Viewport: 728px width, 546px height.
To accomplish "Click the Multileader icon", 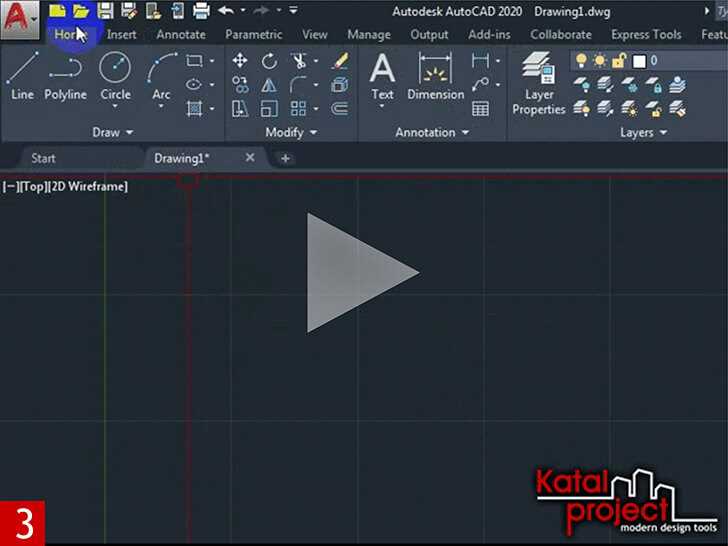I will coord(480,84).
